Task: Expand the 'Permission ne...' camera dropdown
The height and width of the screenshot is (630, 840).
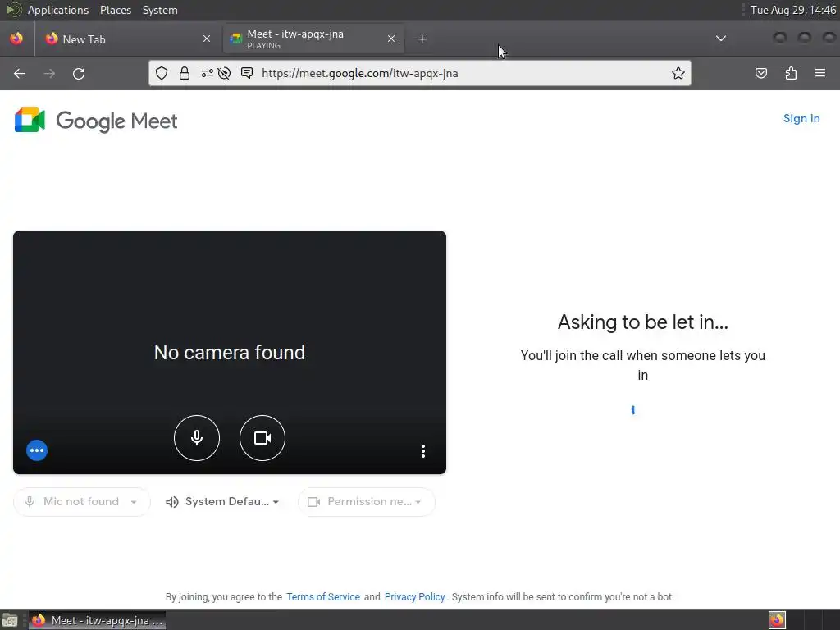Action: [367, 502]
